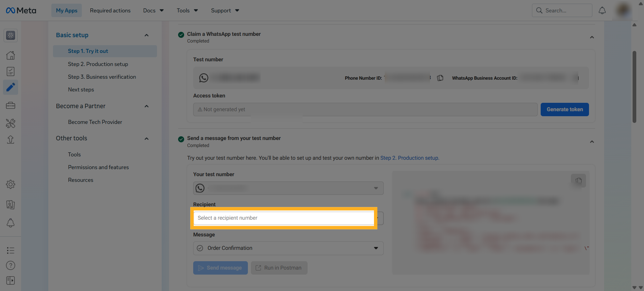Click the upload publish icon in sidebar
The width and height of the screenshot is (644, 291).
point(11,139)
